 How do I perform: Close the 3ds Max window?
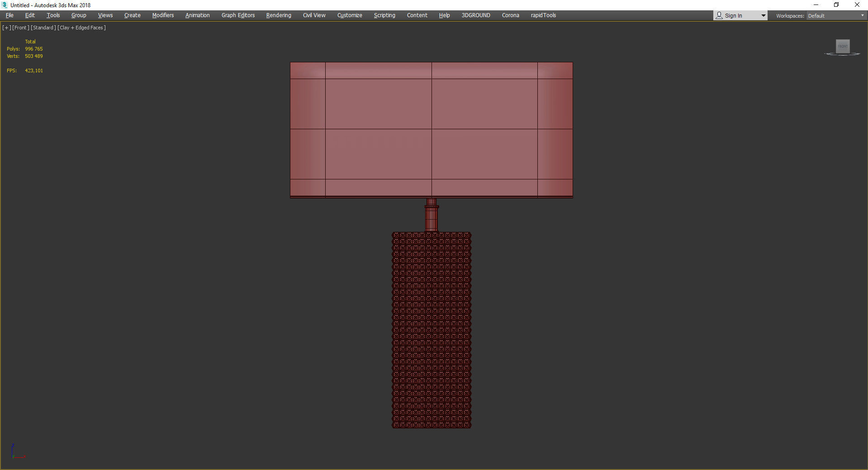857,5
